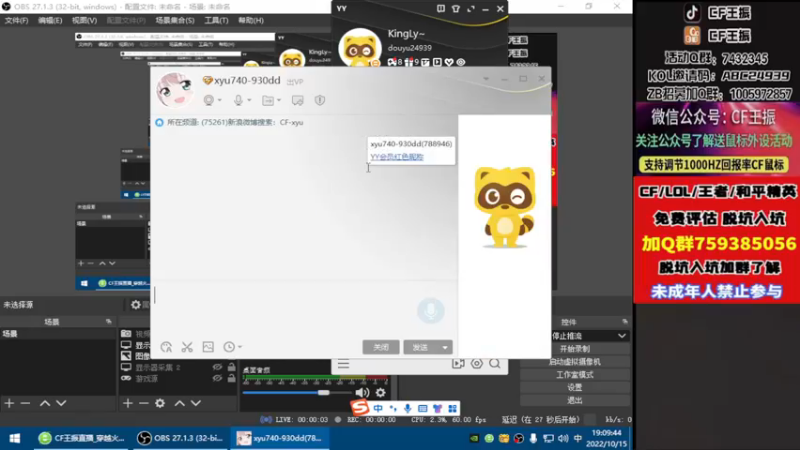Viewport: 800px width, 450px height.
Task: Click 启动虚拟摄像机 button in OBS
Action: pyautogui.click(x=574, y=362)
